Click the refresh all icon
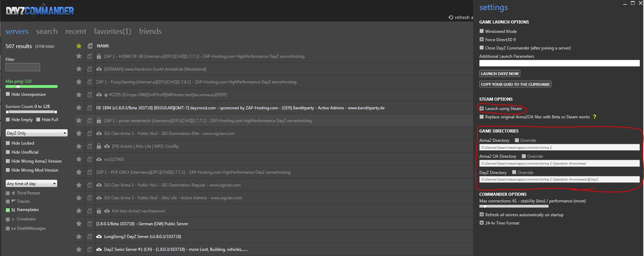This screenshot has height=256, width=644. 451,17
